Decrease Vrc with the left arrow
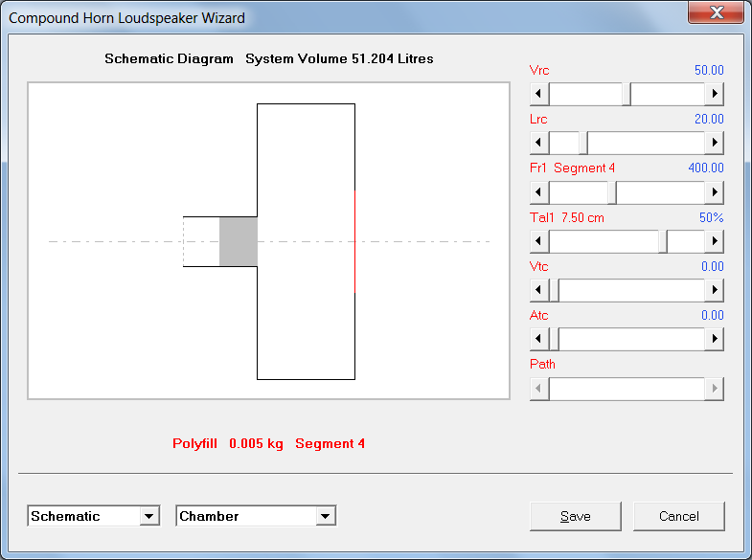The height and width of the screenshot is (560, 752). tap(539, 94)
